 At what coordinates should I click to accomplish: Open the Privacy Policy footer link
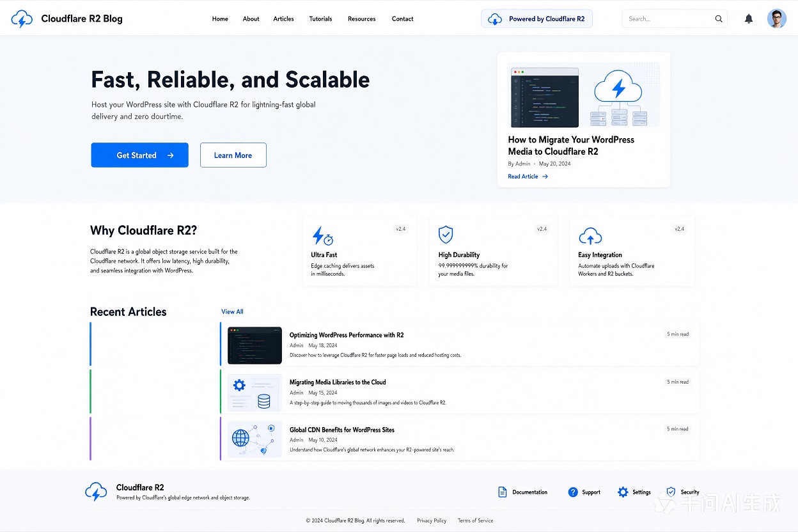tap(432, 520)
